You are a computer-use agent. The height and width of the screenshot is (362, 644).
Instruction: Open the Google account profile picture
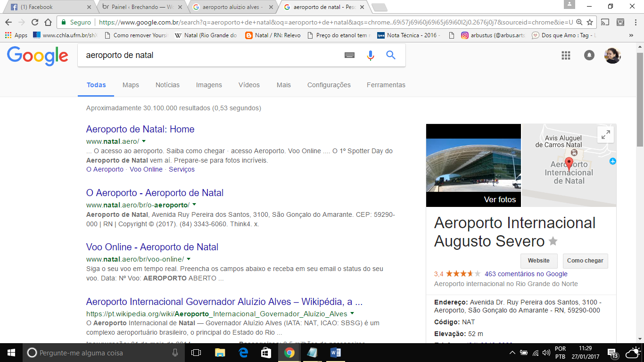[x=612, y=55]
